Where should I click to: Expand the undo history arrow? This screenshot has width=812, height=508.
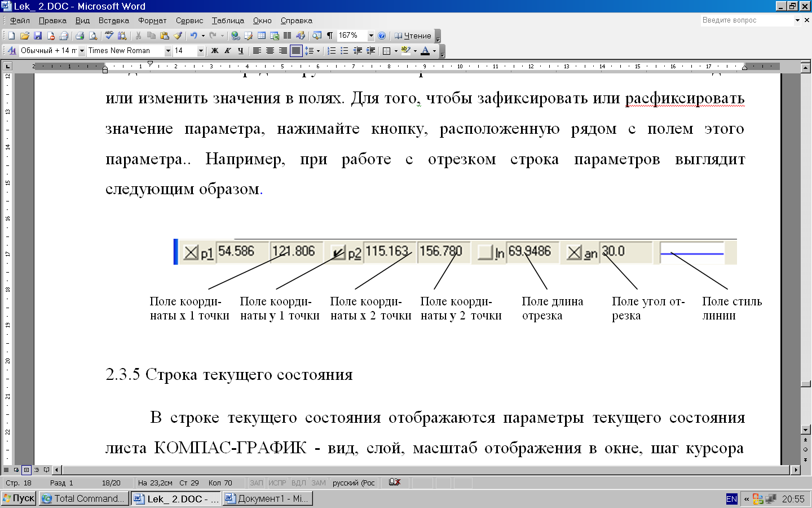point(203,36)
